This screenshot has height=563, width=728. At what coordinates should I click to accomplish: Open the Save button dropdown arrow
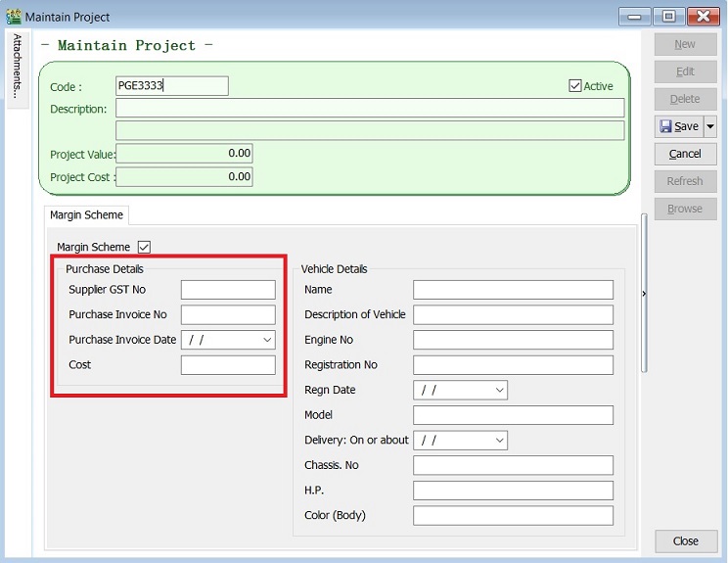click(710, 126)
